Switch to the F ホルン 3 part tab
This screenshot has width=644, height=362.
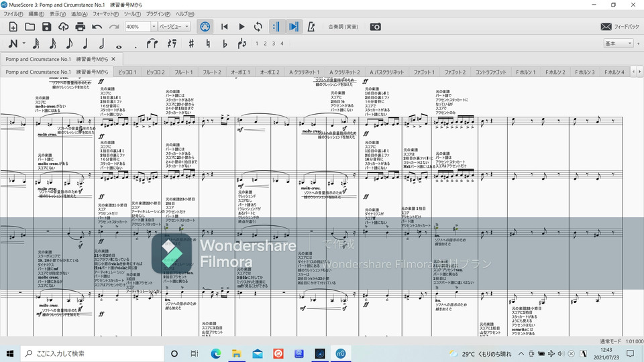[x=585, y=72]
